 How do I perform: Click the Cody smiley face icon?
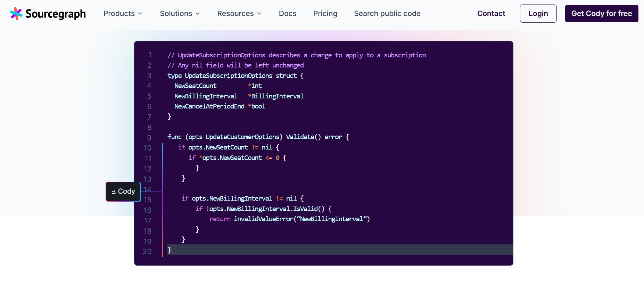pos(114,192)
